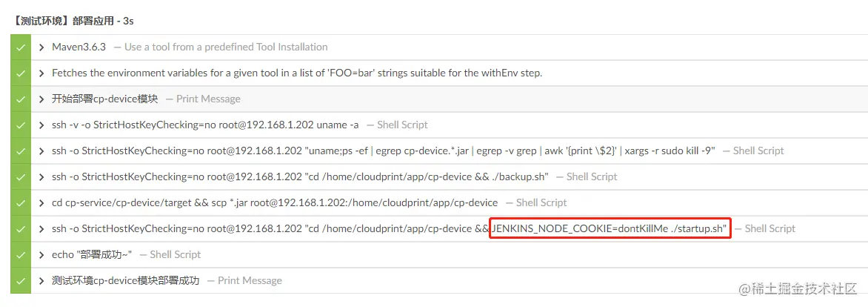The image size is (868, 307).
Task: Click the green checkmark beside the backup.sh step
Action: pos(21,176)
